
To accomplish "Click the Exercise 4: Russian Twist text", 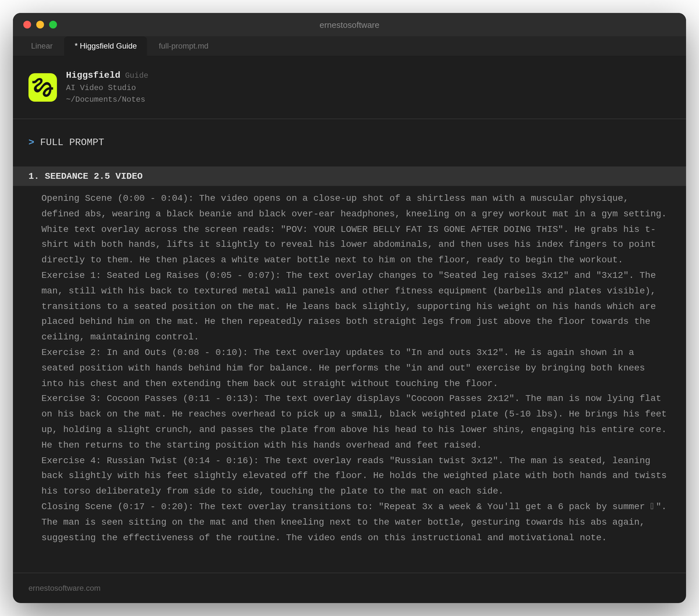I will click(x=109, y=460).
